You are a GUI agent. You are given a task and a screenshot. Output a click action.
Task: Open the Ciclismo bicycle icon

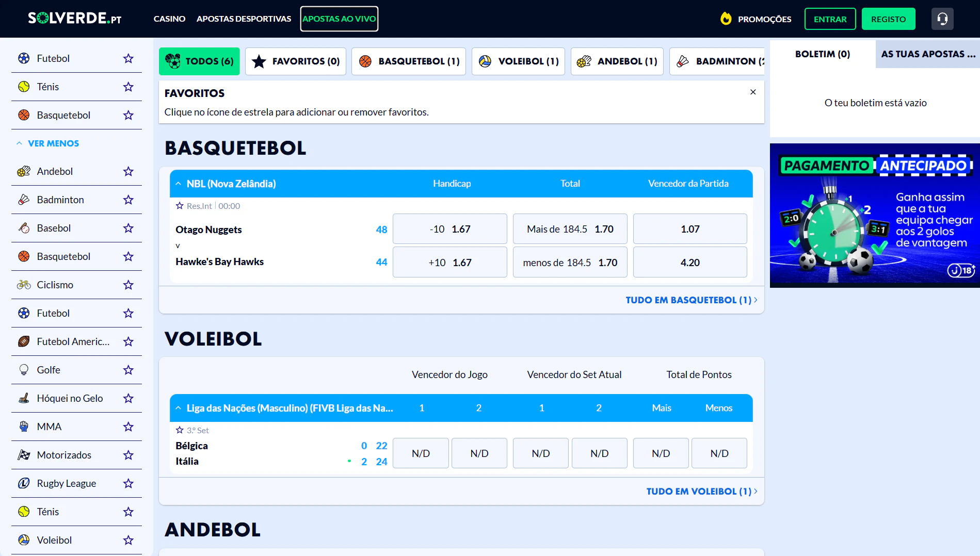click(x=24, y=285)
